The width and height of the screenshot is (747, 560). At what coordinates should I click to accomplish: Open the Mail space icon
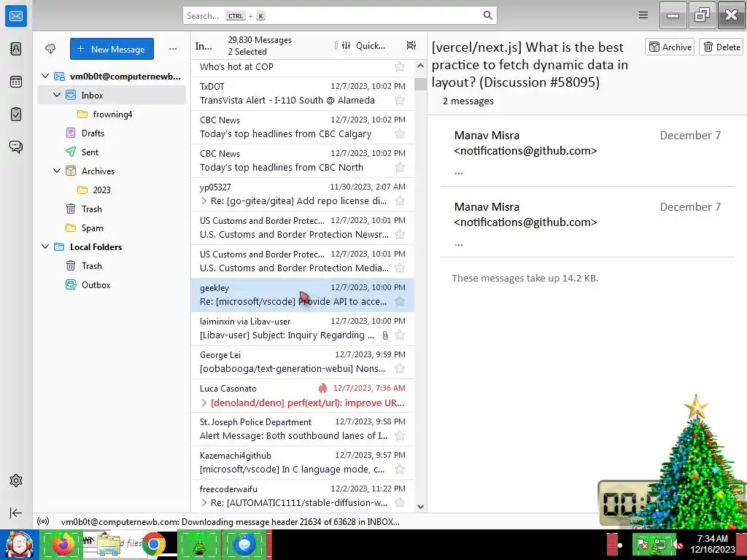click(x=16, y=16)
